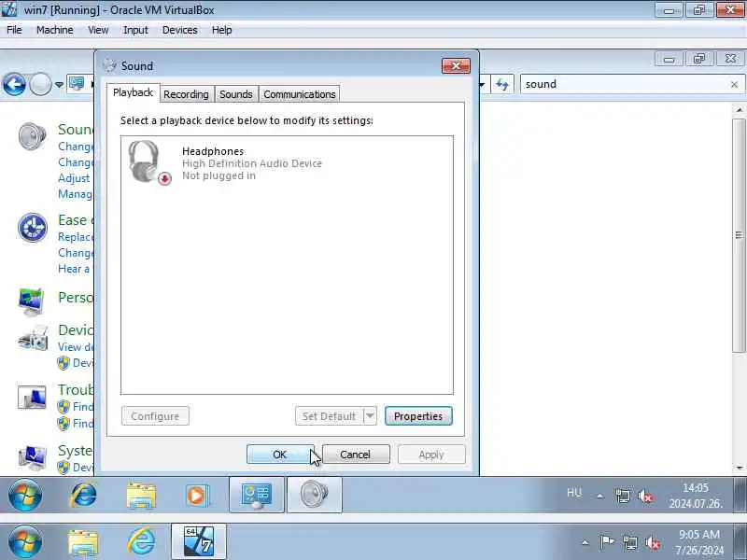The width and height of the screenshot is (747, 560).
Task: Close the Sound dialog window
Action: [x=456, y=65]
